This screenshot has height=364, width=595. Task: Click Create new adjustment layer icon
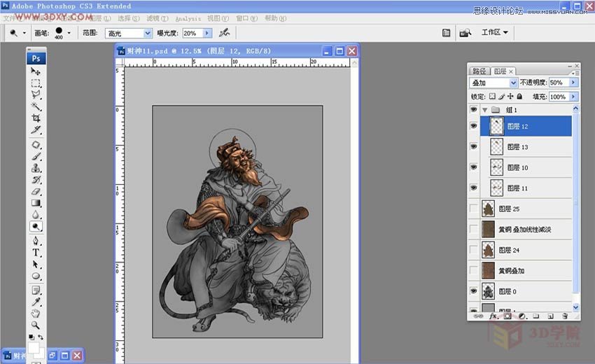coord(522,316)
